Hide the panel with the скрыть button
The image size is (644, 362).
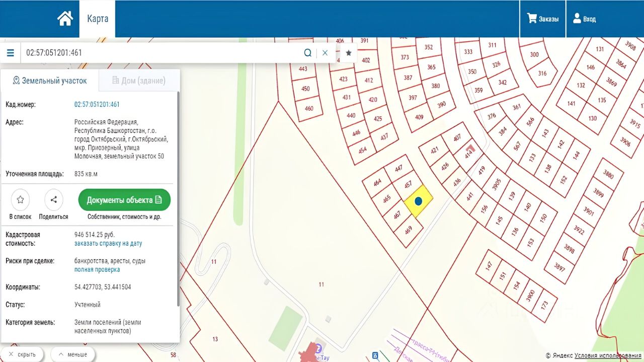click(22, 354)
